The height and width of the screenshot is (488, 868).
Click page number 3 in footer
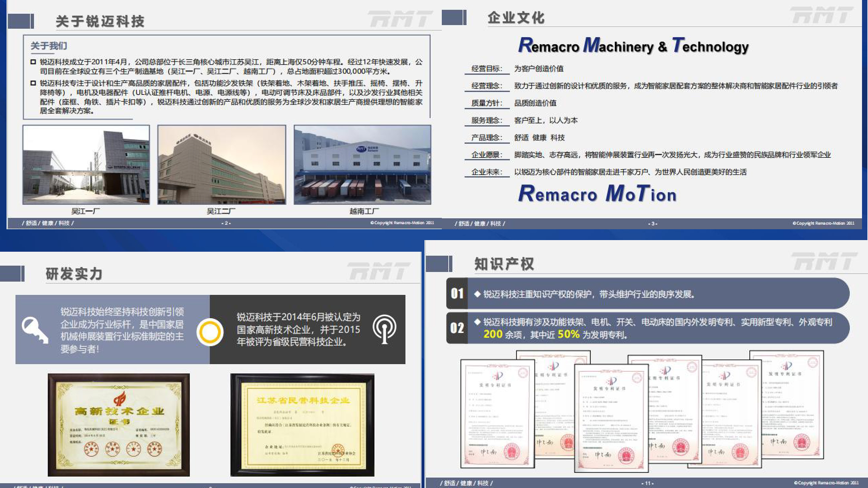(653, 224)
